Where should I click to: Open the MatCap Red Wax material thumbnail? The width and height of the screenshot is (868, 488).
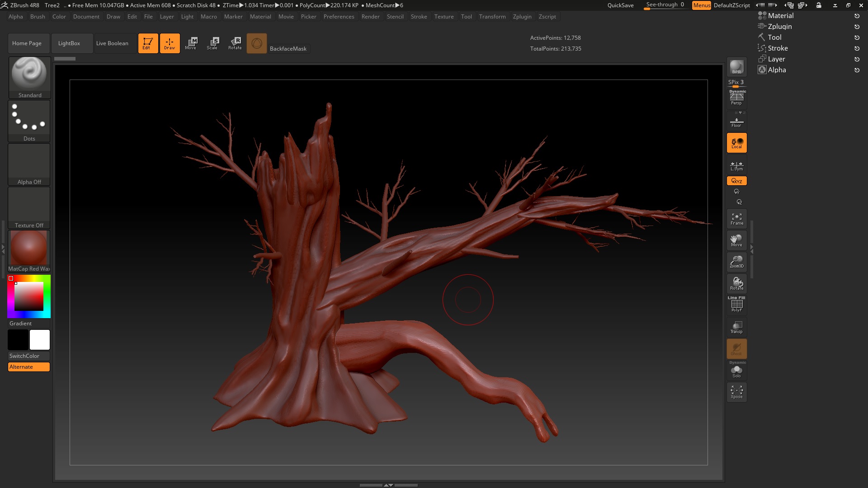pos(29,249)
